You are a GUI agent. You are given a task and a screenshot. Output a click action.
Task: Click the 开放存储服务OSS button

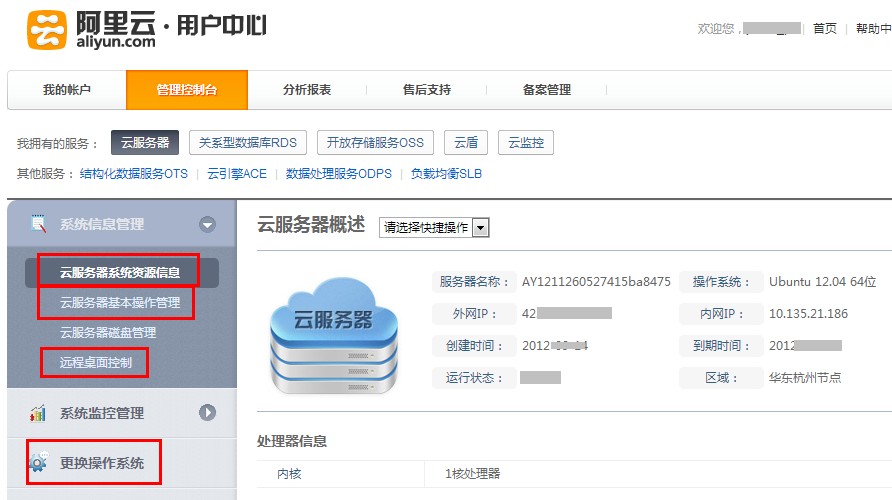(375, 143)
